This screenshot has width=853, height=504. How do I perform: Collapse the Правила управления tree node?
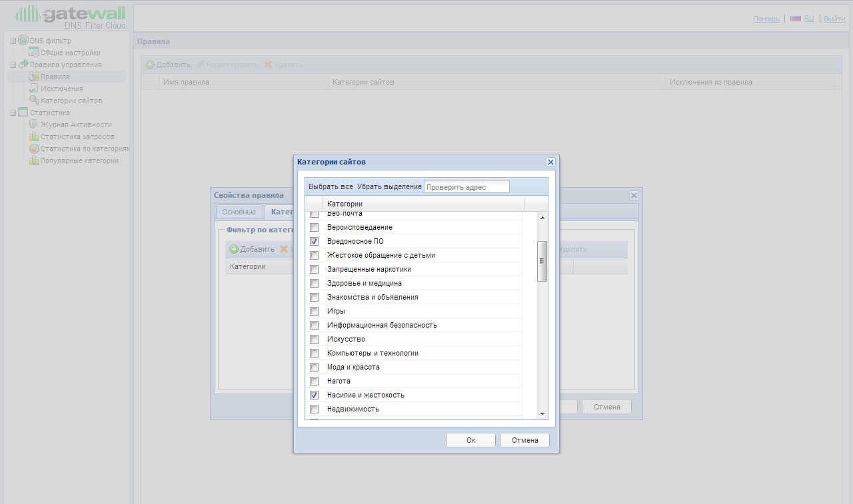pyautogui.click(x=13, y=65)
